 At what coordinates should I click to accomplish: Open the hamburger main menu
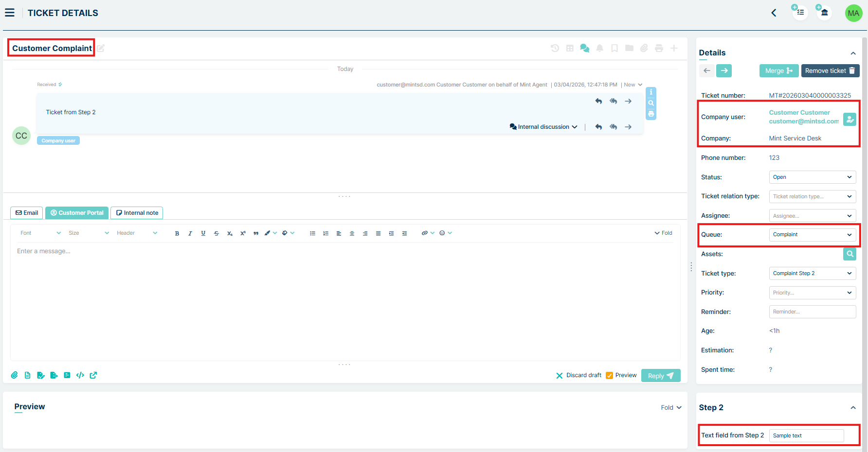tap(10, 13)
